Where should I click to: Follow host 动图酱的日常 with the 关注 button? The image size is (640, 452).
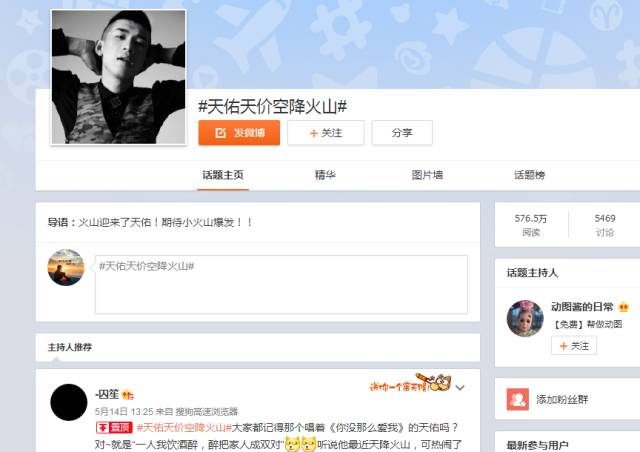[574, 346]
